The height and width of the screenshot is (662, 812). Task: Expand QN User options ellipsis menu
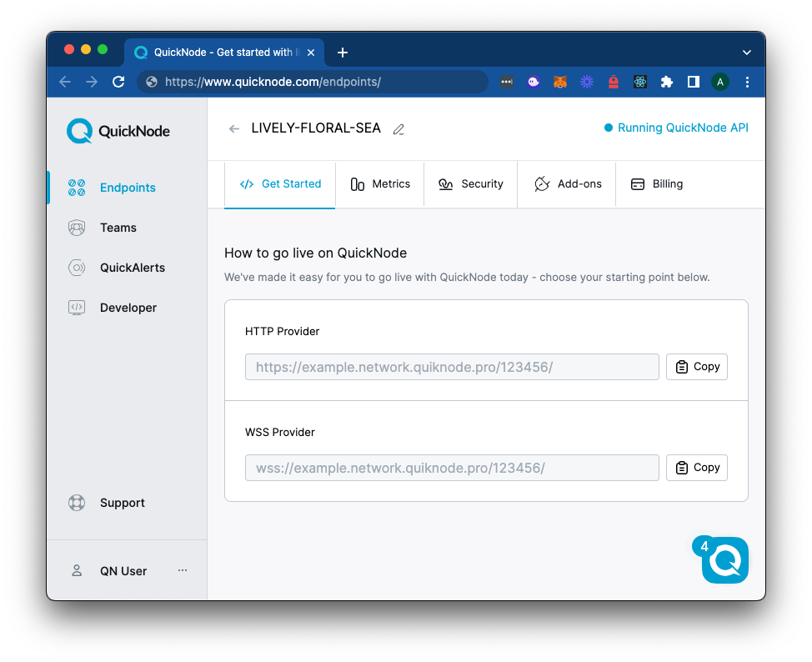(x=183, y=570)
